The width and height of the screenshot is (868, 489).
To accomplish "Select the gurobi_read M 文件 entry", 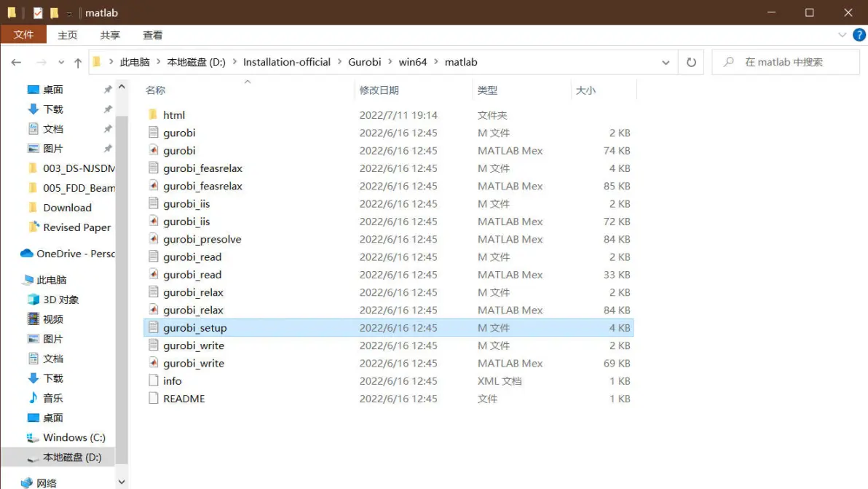I will 388,257.
